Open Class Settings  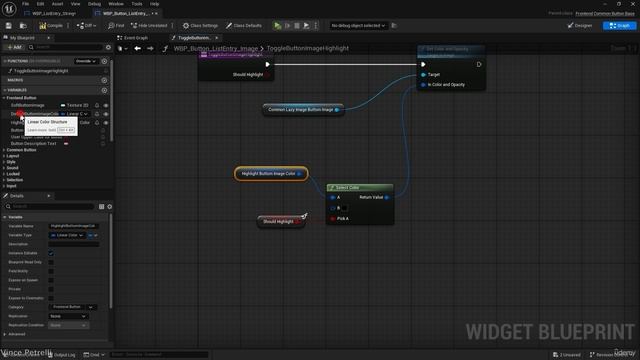coord(200,26)
